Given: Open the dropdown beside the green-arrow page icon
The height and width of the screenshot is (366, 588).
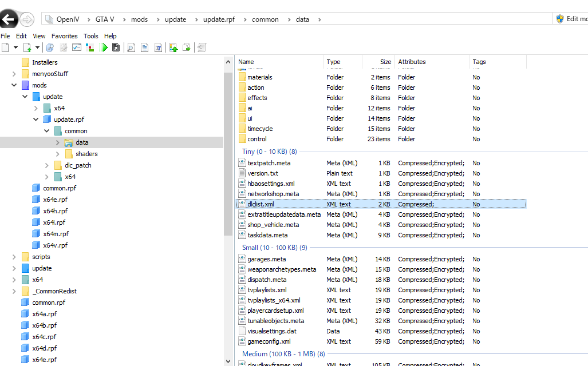Looking at the screenshot, I should pos(37,47).
